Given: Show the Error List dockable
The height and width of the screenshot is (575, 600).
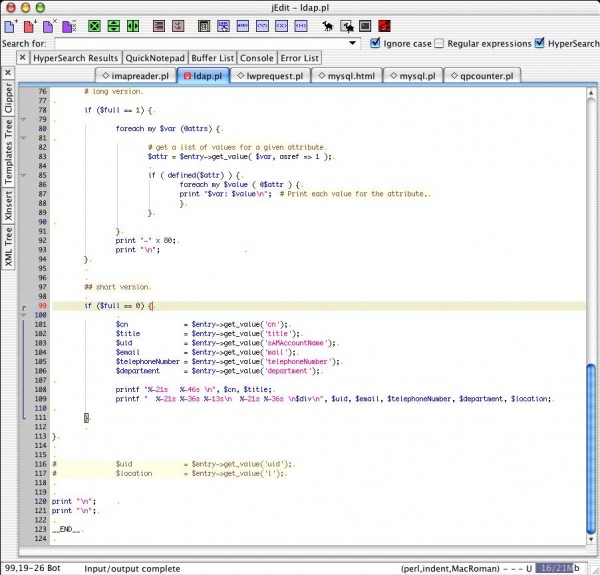Looking at the screenshot, I should [299, 58].
